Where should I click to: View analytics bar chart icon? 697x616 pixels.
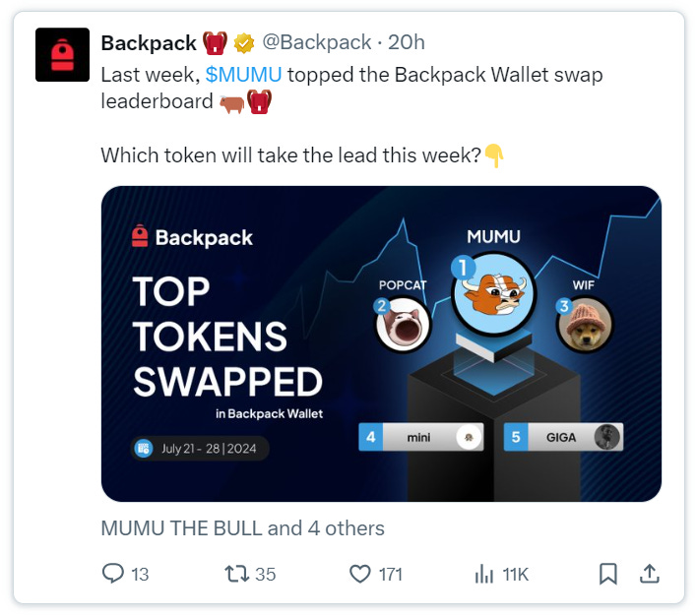(484, 574)
